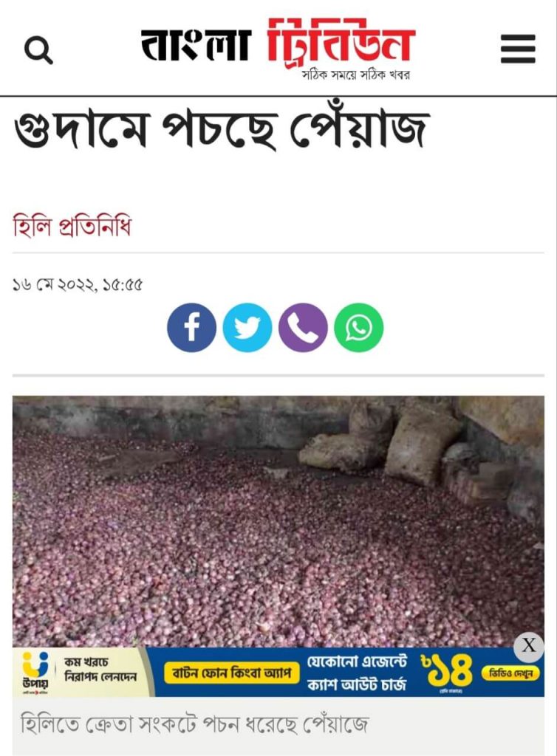This screenshot has height=756, width=557.
Task: Click the যেকোনো এজেন্টে ক্যাশ আউট চার্জ ad text
Action: (357, 673)
